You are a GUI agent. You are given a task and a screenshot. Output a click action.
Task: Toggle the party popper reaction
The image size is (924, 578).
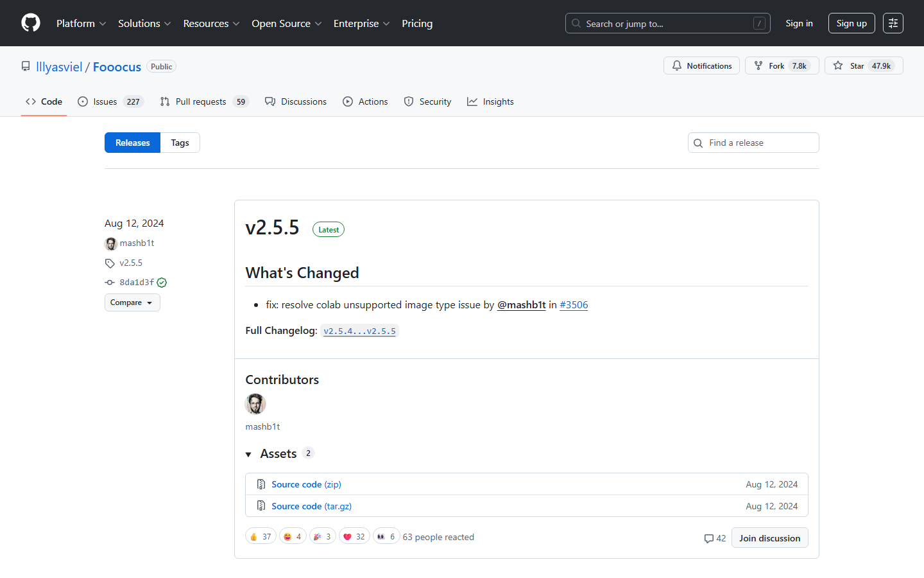point(322,535)
